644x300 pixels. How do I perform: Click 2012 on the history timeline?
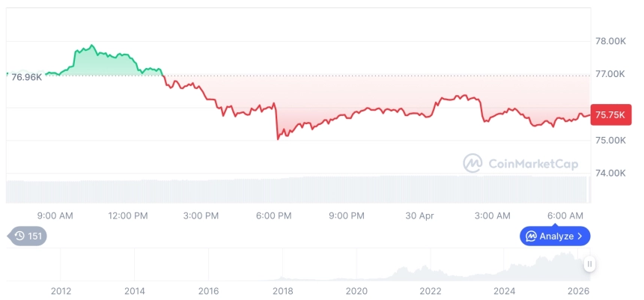tap(61, 291)
